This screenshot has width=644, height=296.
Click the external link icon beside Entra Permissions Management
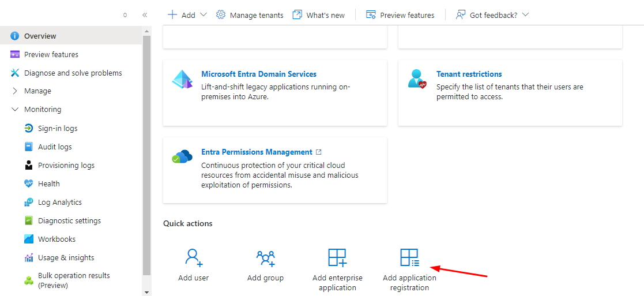319,152
